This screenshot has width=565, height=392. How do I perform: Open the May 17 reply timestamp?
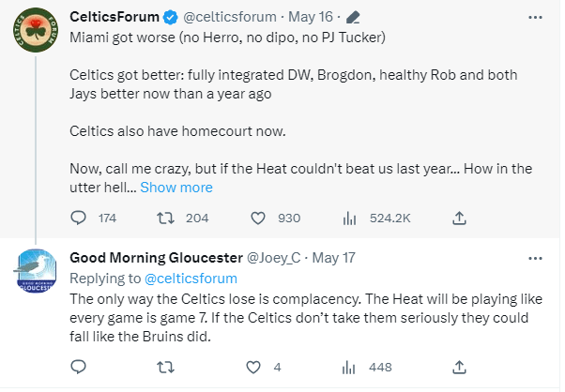click(x=332, y=258)
